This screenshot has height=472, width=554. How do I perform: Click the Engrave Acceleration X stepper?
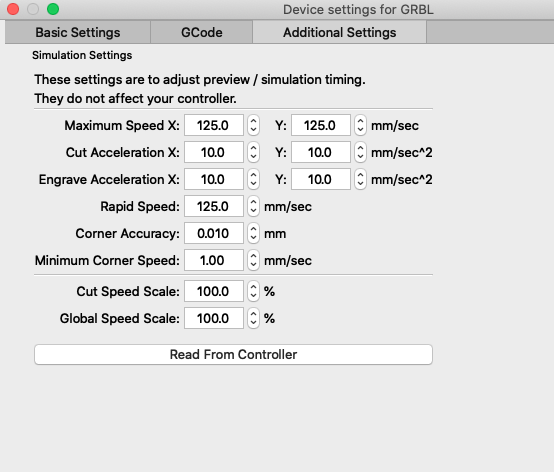pos(253,179)
